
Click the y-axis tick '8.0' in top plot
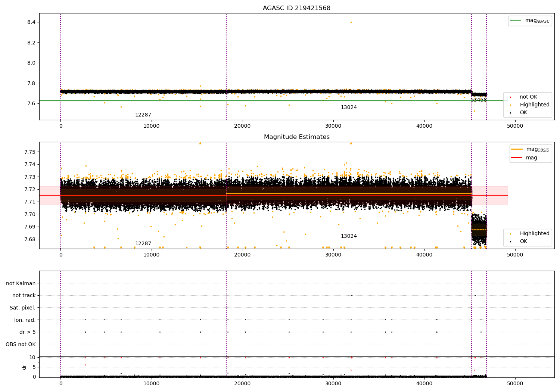point(31,63)
